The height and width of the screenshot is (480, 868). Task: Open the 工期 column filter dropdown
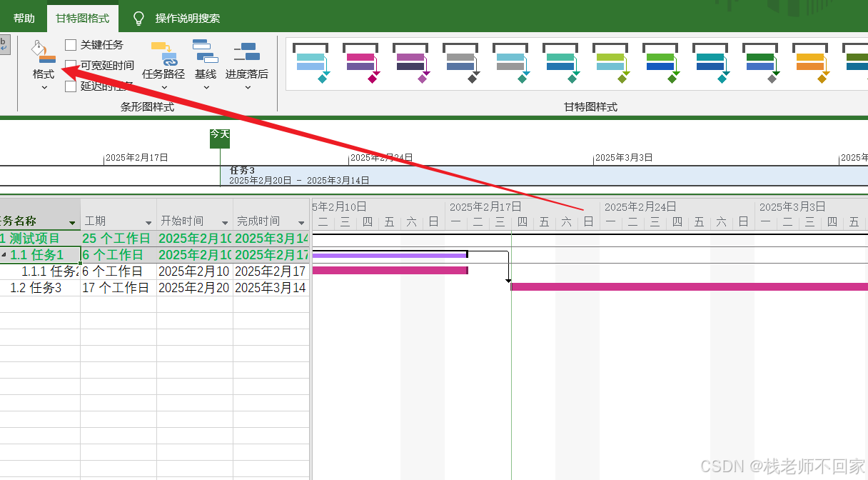pos(148,223)
